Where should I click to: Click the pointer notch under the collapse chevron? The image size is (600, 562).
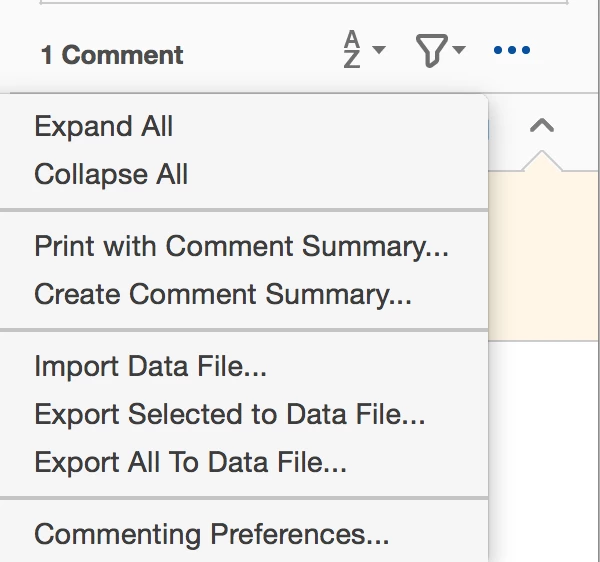click(541, 161)
